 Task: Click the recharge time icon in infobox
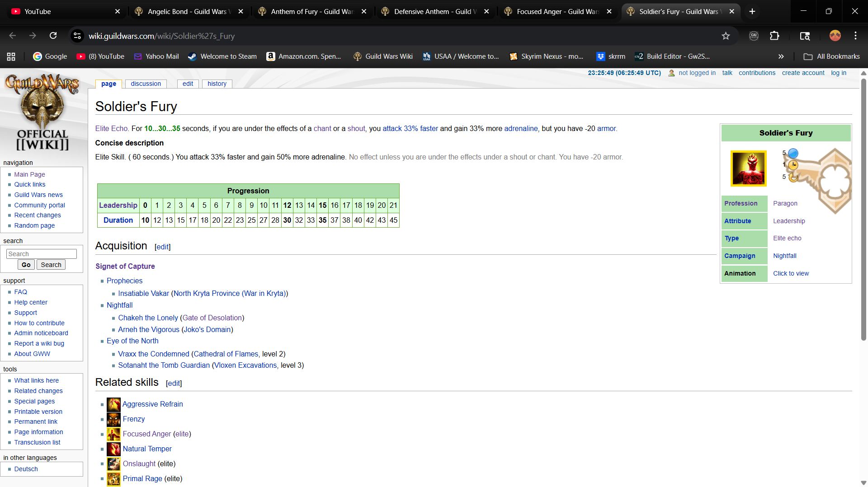(793, 177)
